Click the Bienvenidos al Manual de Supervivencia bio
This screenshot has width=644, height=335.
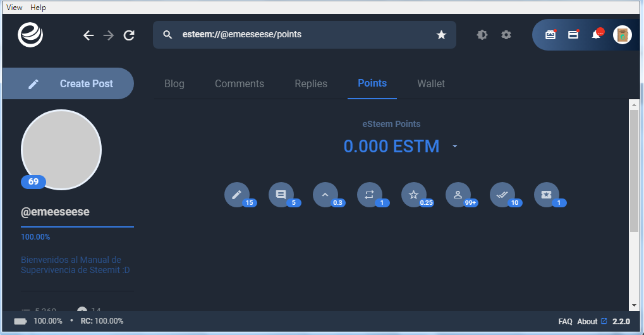point(75,265)
